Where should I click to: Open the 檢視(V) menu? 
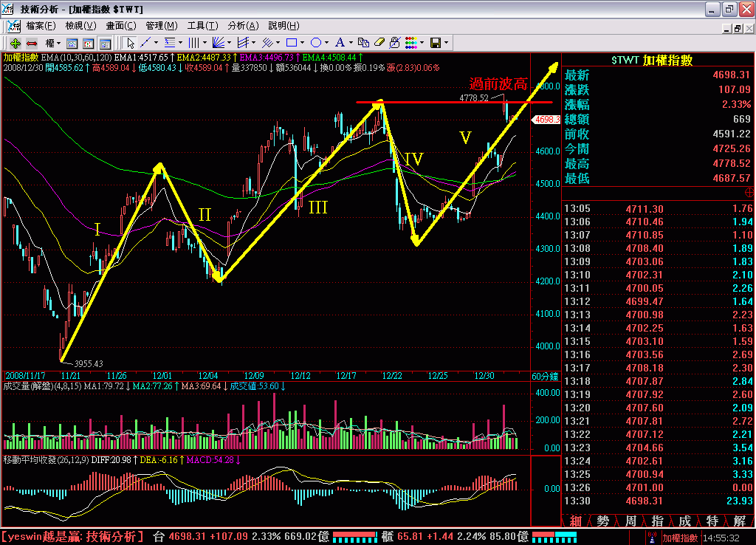pos(80,26)
